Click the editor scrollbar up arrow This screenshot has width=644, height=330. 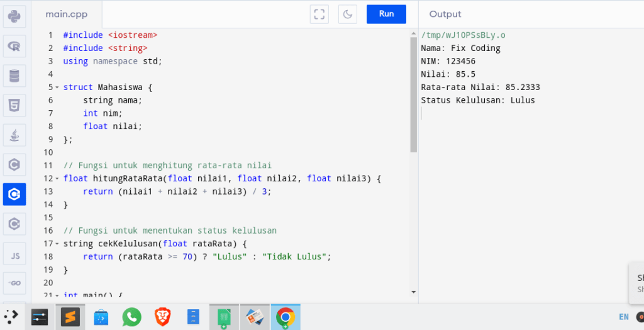414,33
